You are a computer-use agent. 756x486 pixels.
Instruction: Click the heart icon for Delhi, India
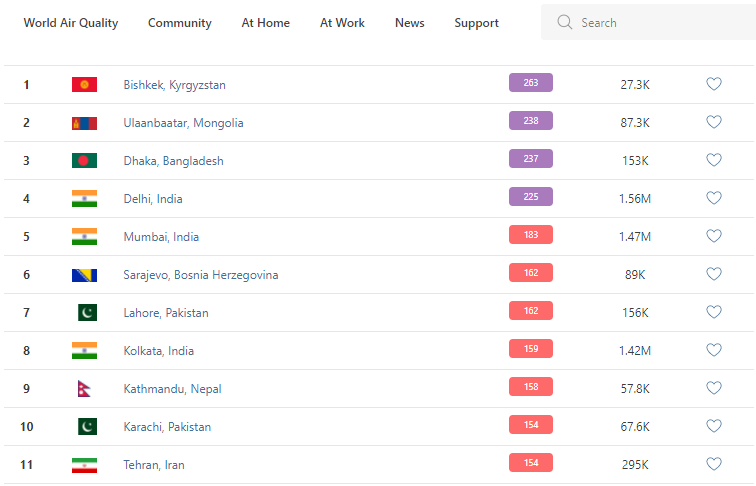(x=714, y=198)
